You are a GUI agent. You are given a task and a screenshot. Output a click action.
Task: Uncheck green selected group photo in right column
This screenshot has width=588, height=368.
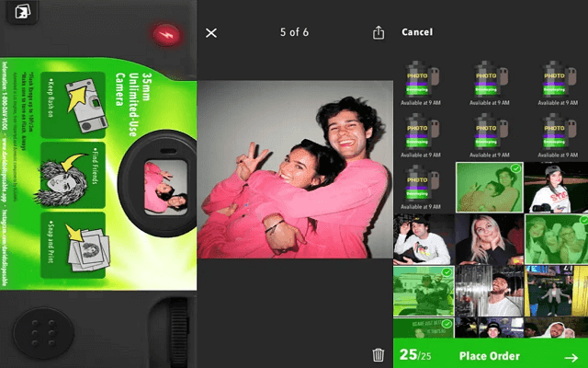555,239
